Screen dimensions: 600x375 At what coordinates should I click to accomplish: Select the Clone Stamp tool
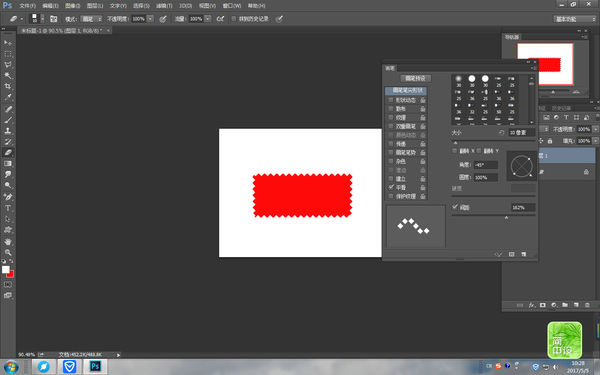pos(8,130)
